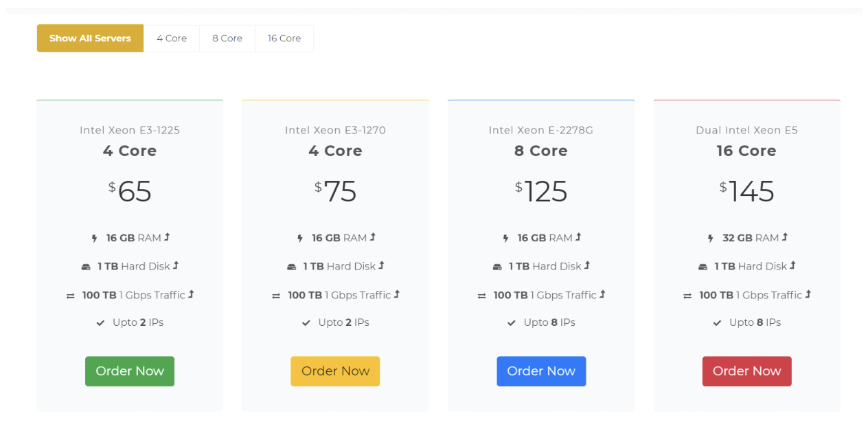Order the $145 Dual Xeon E5 server
The image size is (868, 429).
coord(746,371)
